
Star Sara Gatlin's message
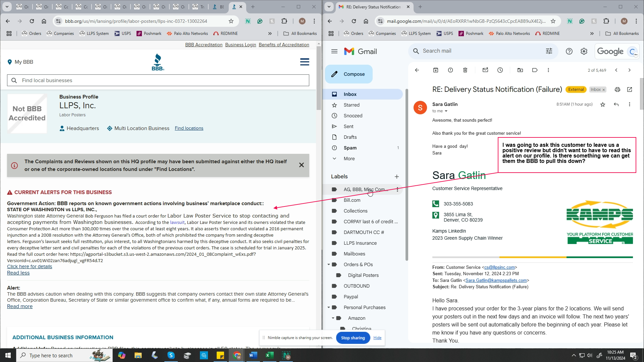[x=603, y=105]
